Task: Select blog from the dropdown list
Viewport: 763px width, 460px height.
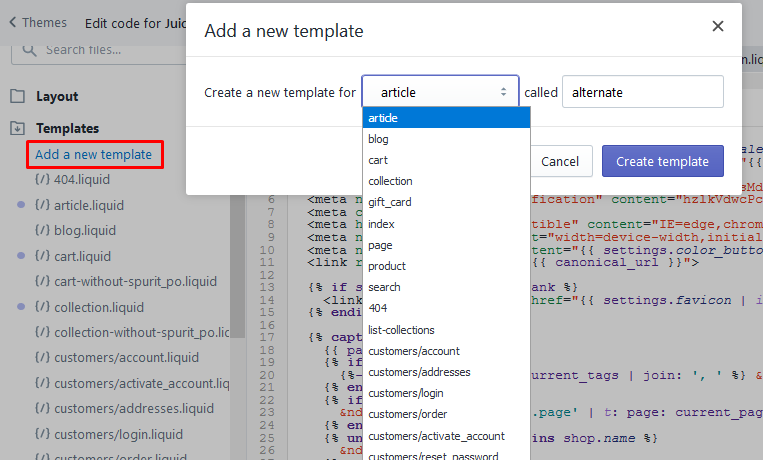Action: (x=446, y=139)
